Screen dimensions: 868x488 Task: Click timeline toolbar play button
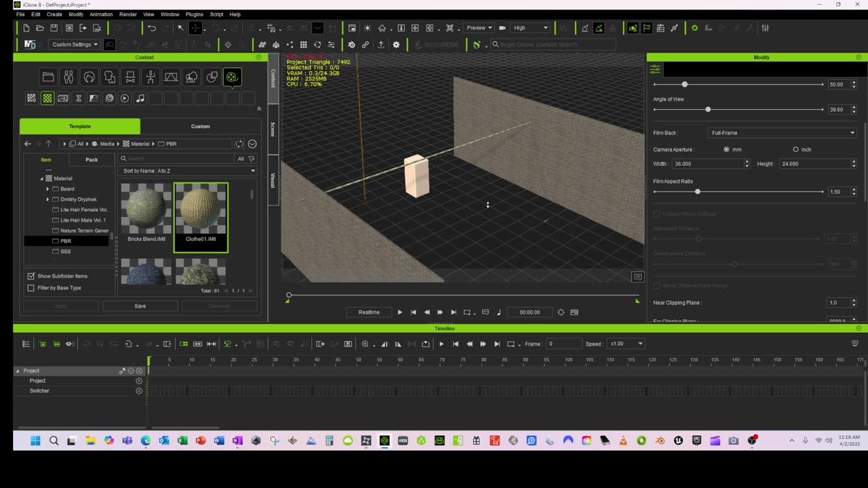[441, 344]
